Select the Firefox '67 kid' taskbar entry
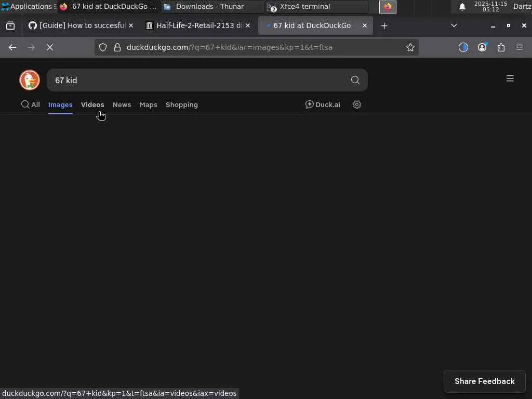Image resolution: width=532 pixels, height=399 pixels. [109, 6]
